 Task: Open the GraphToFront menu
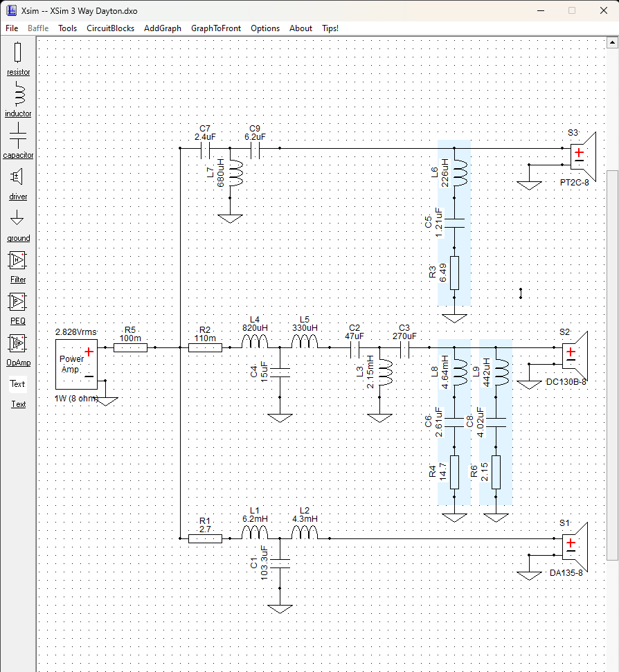click(x=216, y=28)
